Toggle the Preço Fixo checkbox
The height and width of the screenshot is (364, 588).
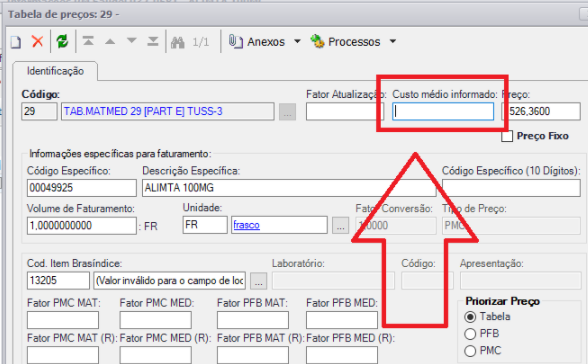(x=507, y=136)
